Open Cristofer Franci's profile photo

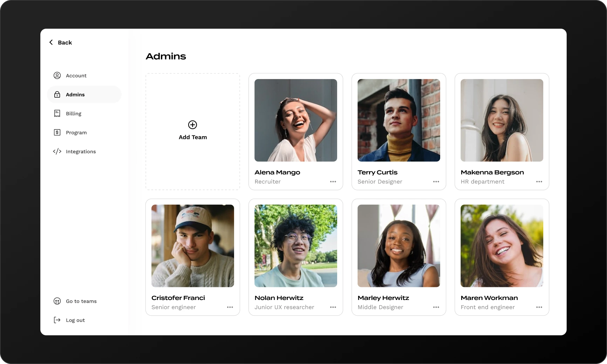[x=193, y=246]
